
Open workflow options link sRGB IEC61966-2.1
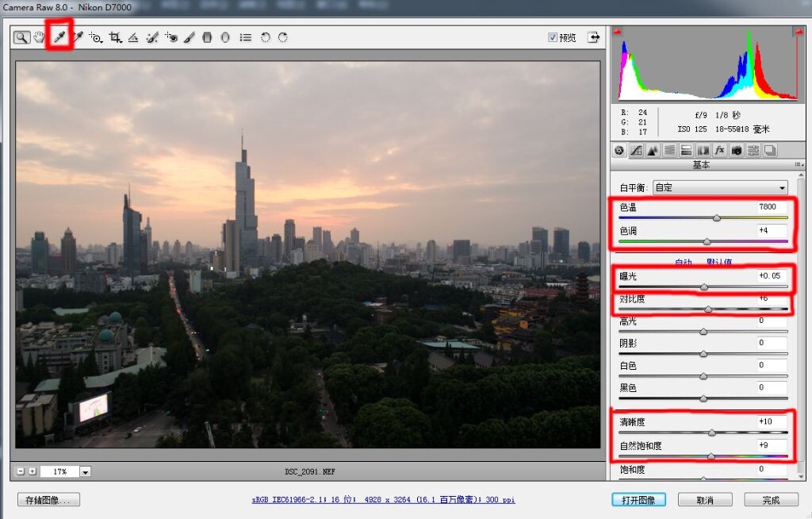383,500
